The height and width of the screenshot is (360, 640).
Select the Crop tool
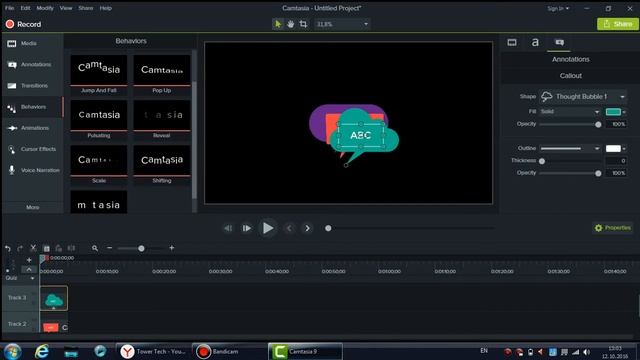[x=303, y=24]
